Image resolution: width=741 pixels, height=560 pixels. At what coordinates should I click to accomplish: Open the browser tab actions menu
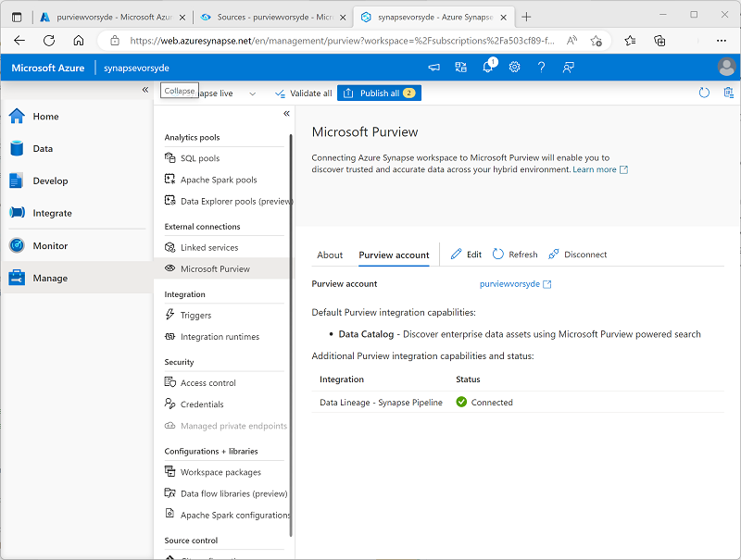[x=17, y=17]
